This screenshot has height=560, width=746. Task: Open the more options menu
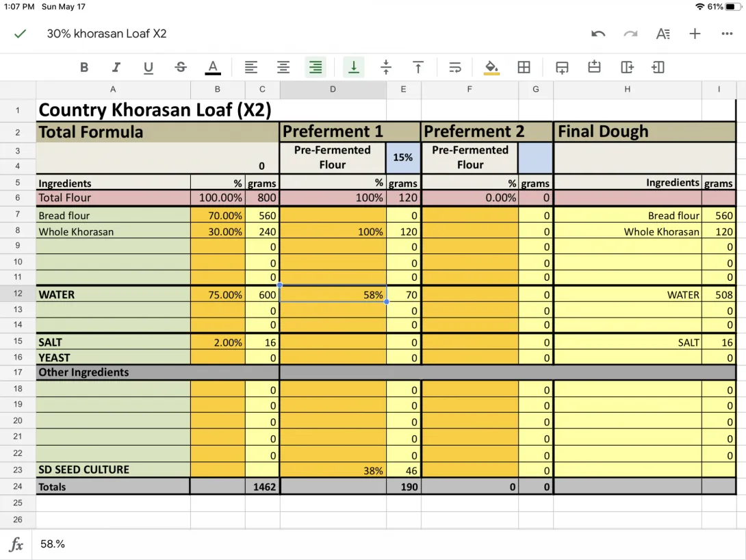coord(727,33)
